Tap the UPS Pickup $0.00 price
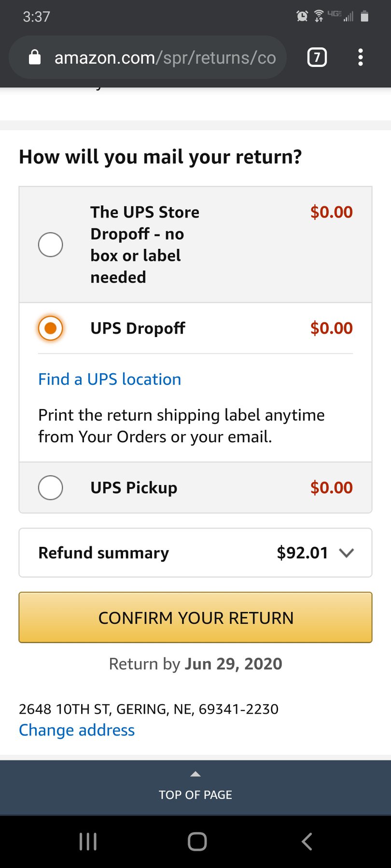Viewport: 391px width, 868px height. [x=331, y=488]
